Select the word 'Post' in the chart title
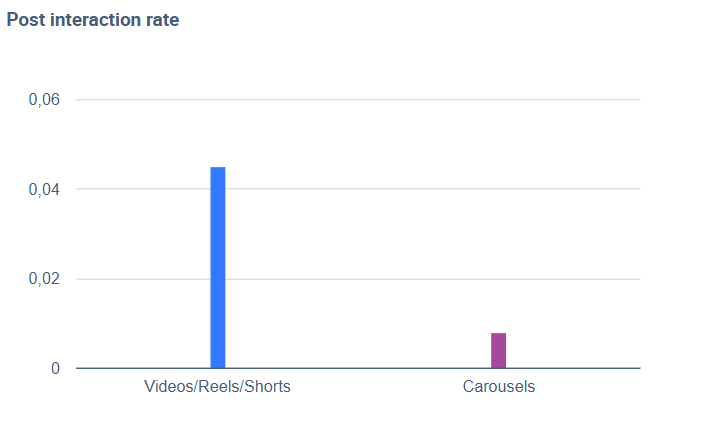723x429 pixels. 25,20
